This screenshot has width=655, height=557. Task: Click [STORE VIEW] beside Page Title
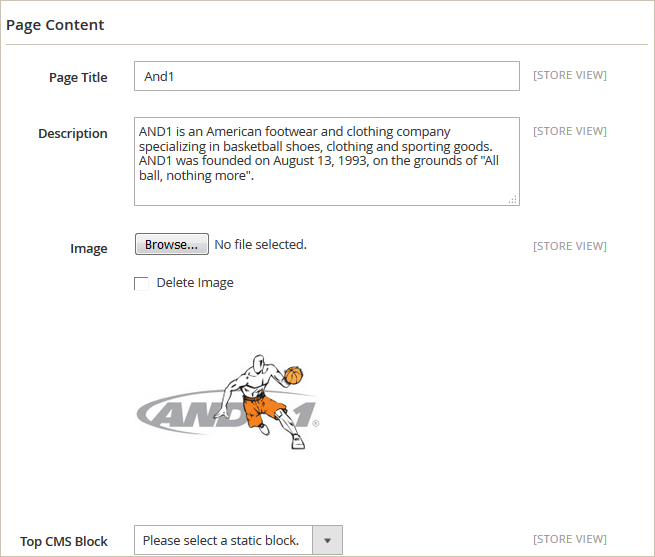click(570, 75)
